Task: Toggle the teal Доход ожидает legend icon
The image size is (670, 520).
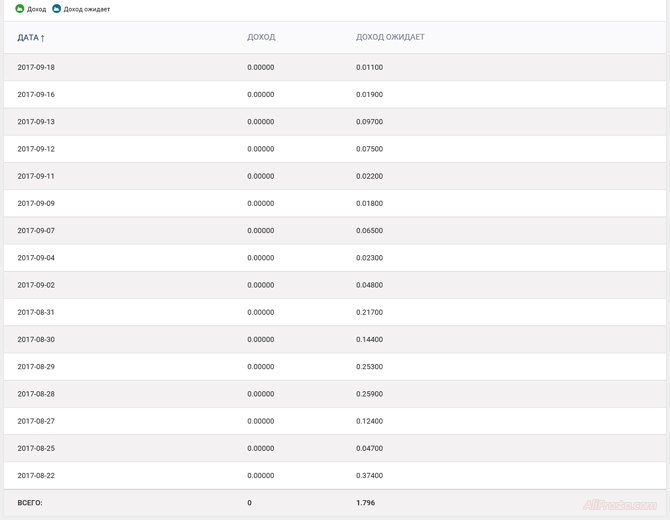Action: [56, 9]
